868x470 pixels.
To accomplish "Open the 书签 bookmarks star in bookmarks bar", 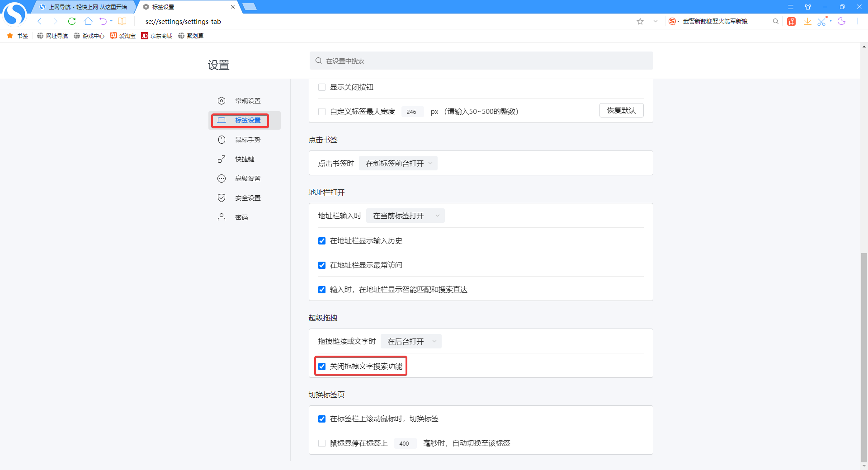I will [x=18, y=36].
